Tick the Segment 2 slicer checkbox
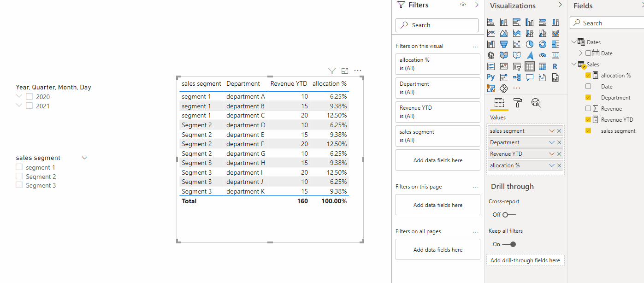Viewport: 644px width, 283px height. pos(19,176)
